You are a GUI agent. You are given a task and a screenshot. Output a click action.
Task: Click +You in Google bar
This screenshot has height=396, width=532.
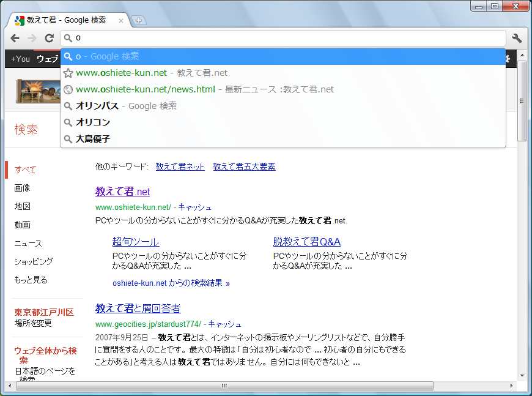click(x=20, y=59)
